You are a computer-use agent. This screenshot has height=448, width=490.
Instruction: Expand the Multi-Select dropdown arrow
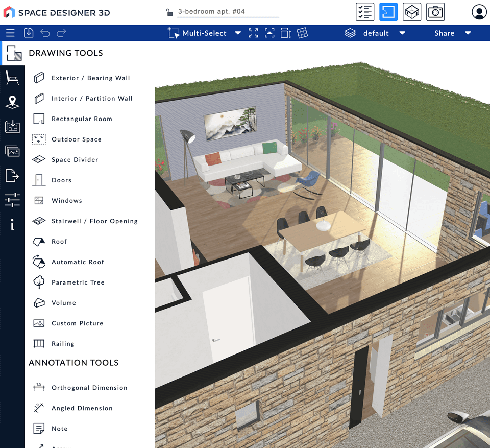click(238, 33)
